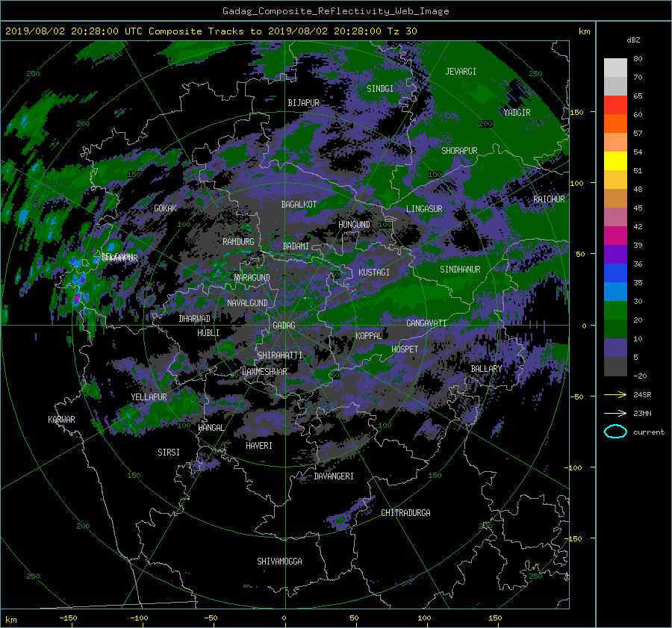
Task: Click the GADAG radar center label
Action: point(284,326)
